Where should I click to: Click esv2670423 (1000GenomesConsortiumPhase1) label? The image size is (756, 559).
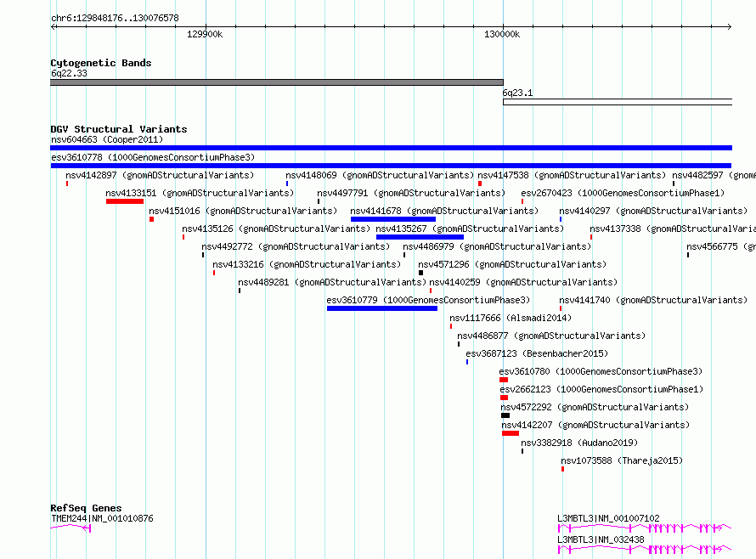623,193
